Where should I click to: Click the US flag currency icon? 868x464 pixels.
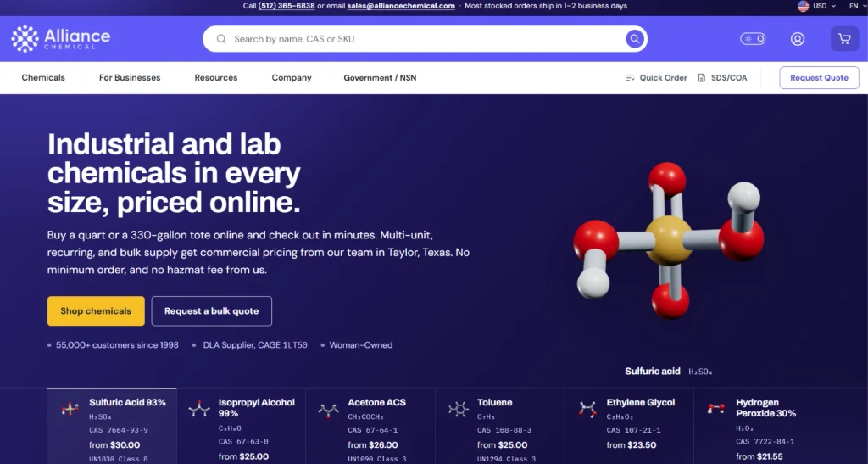[x=803, y=6]
